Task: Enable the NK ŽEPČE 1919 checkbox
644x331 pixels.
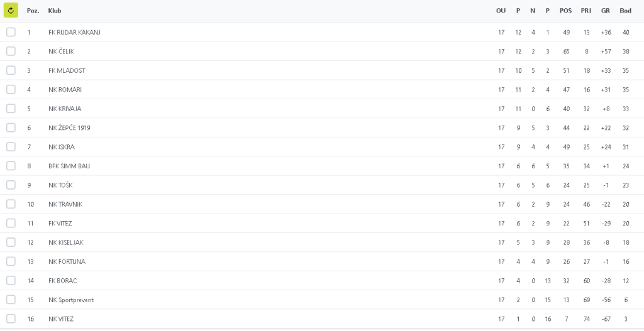Action: pos(11,128)
